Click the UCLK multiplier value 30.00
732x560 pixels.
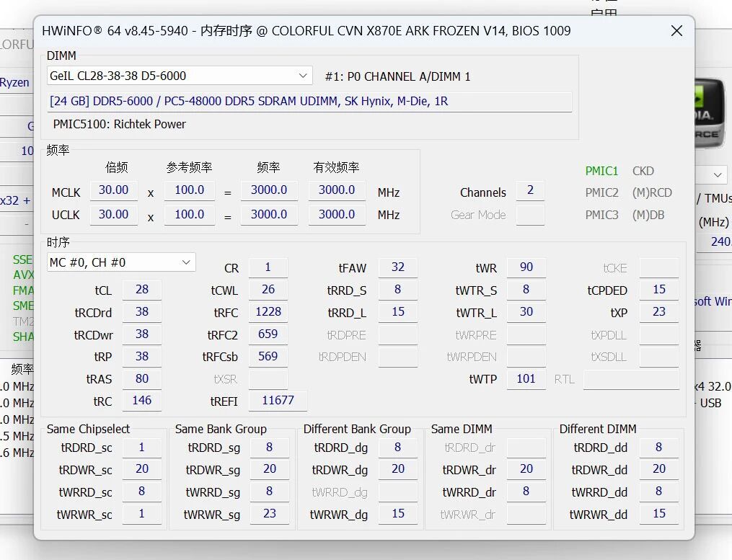click(113, 215)
